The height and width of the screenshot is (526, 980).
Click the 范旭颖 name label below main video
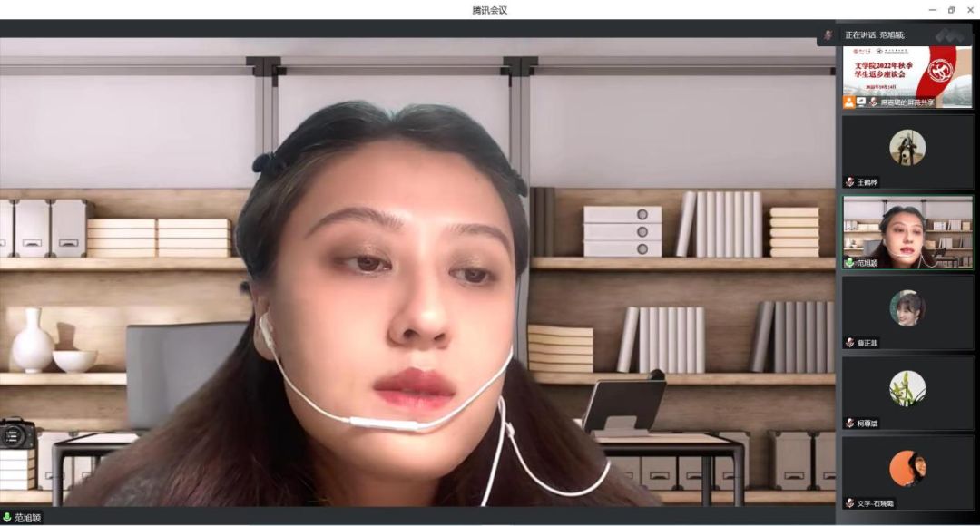[28, 518]
